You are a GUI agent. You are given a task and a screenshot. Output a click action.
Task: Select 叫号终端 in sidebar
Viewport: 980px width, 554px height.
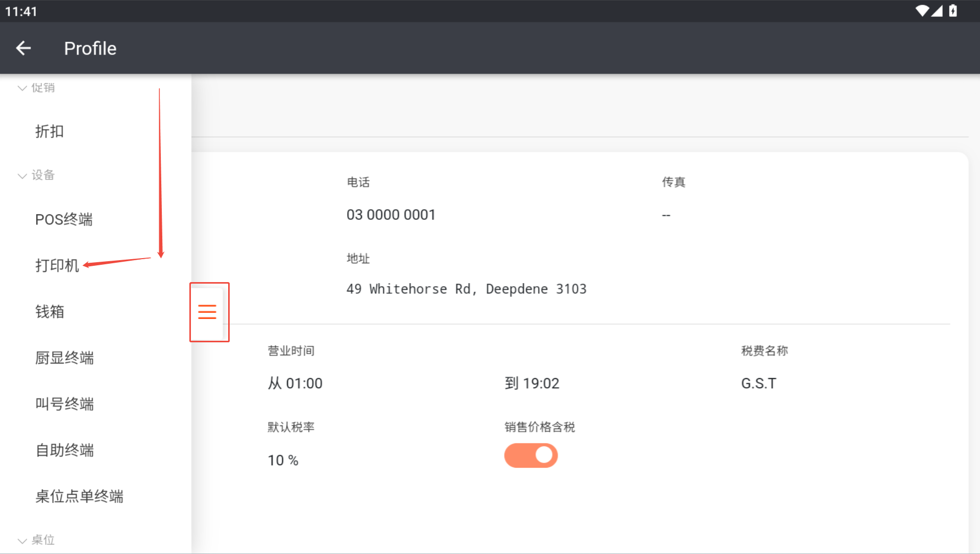[64, 404]
